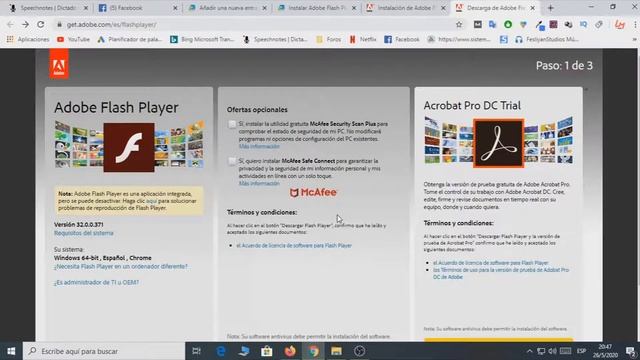640x360 pixels.
Task: Click the Adobe logo in the page header
Action: pos(59,64)
